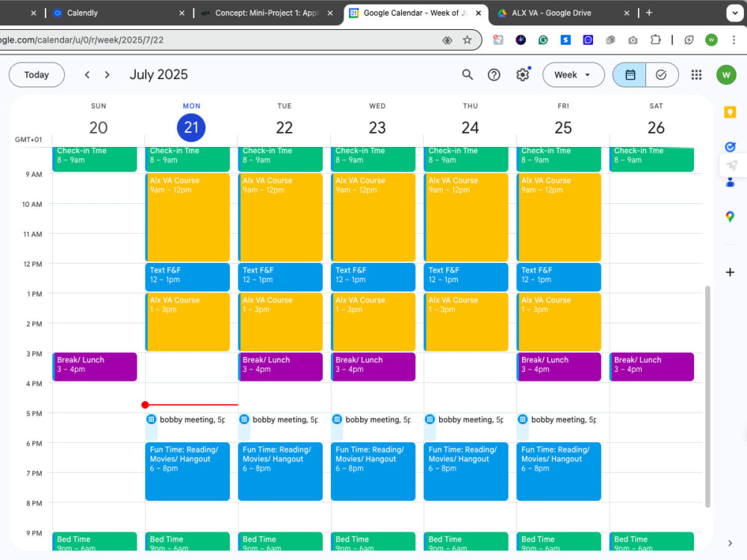Open Google Tasks in side panel
The height and width of the screenshot is (560, 747).
pos(730,146)
